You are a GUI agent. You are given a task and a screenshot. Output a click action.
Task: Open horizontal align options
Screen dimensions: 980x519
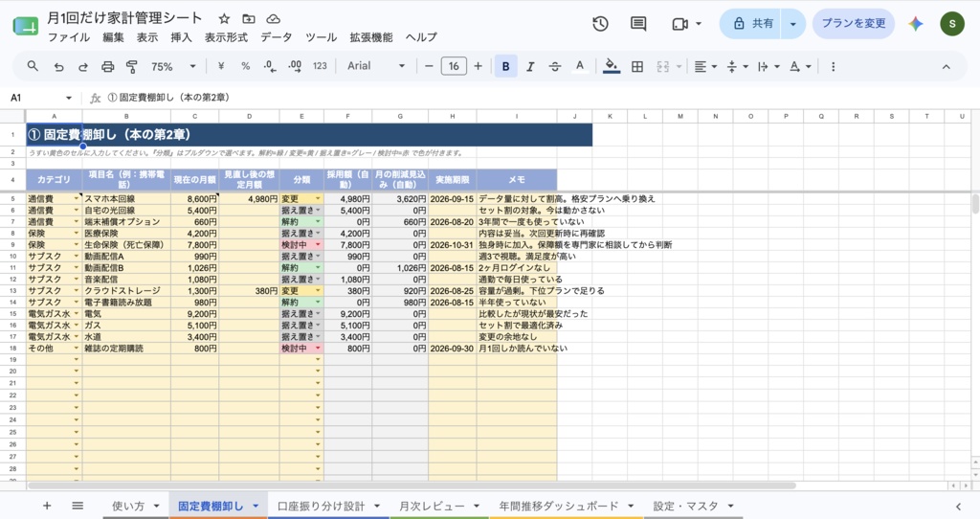[x=705, y=66]
